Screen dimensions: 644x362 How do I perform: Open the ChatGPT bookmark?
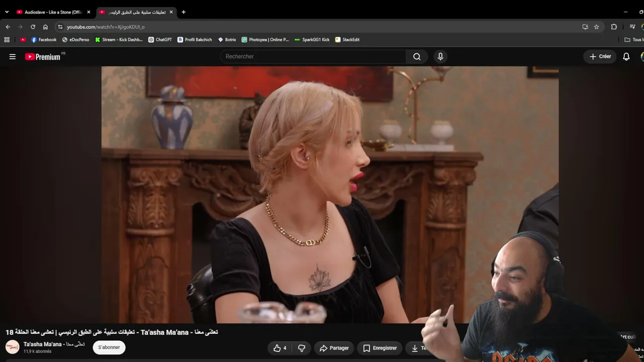pos(160,40)
